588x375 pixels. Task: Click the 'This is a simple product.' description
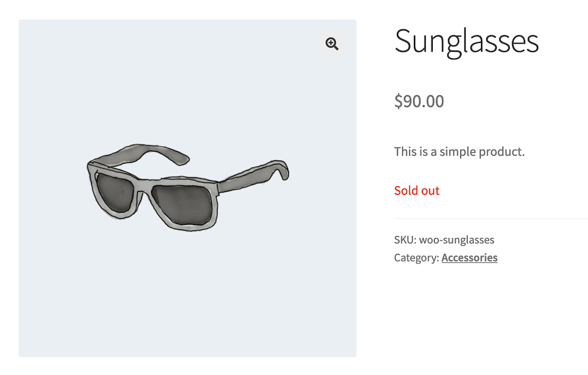pyautogui.click(x=459, y=152)
